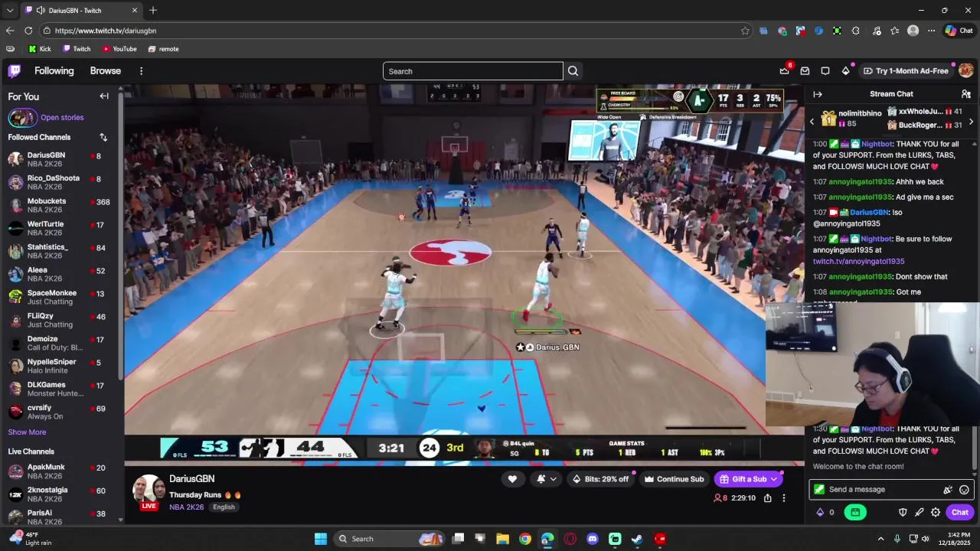980x551 pixels.
Task: Open the chat community users list
Action: coord(966,94)
